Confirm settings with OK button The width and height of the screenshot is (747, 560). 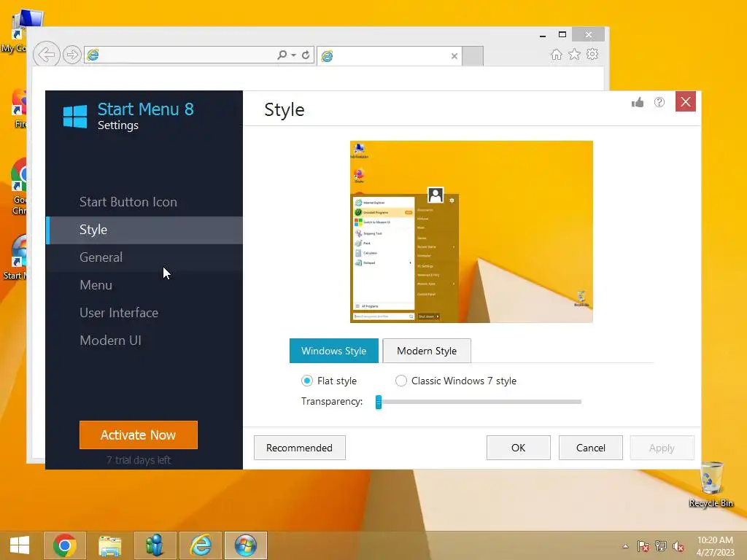click(x=519, y=448)
